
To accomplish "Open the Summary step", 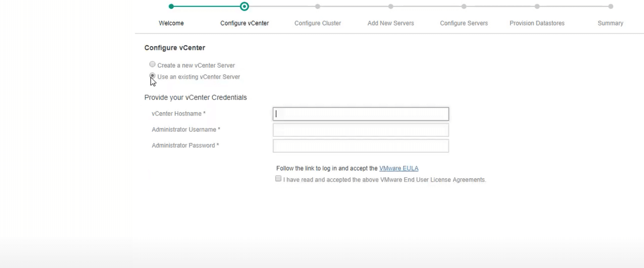I will 610,23.
